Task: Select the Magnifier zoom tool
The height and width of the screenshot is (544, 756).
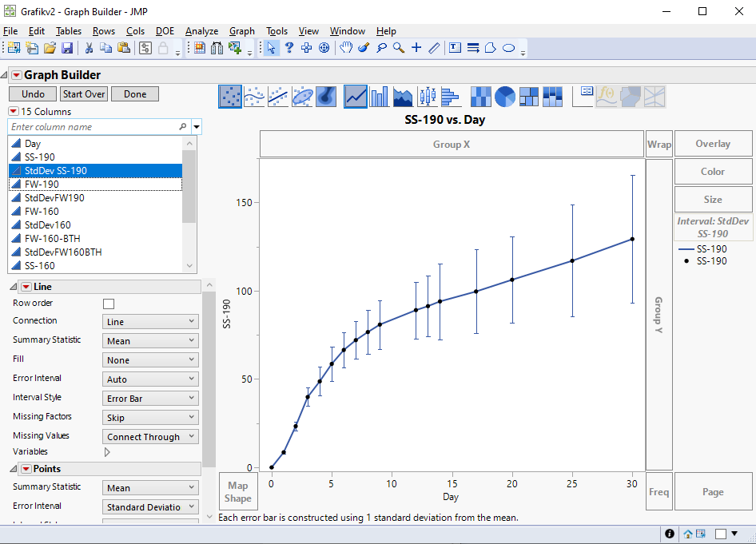Action: click(399, 48)
